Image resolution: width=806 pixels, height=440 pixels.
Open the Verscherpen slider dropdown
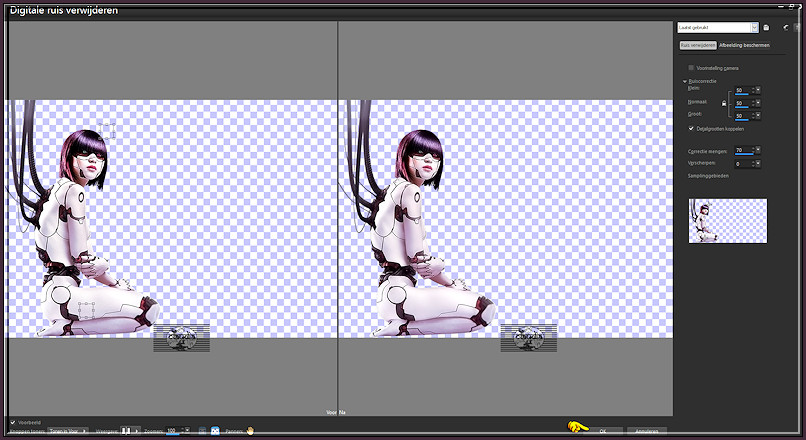(758, 163)
